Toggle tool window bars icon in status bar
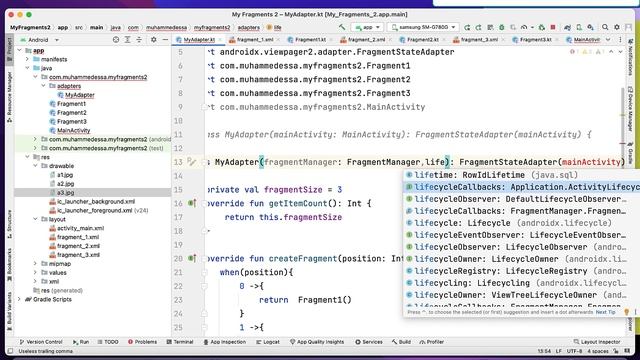Viewport: 640px width, 360px height. point(10,351)
